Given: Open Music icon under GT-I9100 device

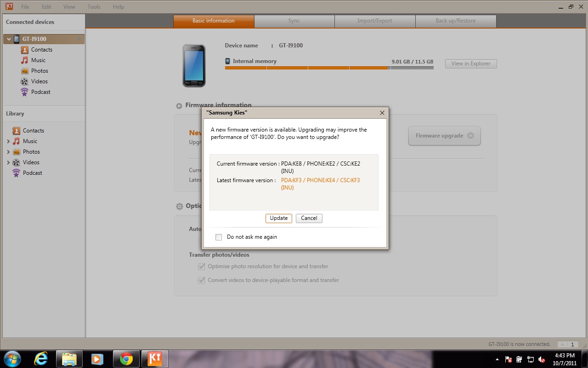Looking at the screenshot, I should pyautogui.click(x=24, y=60).
